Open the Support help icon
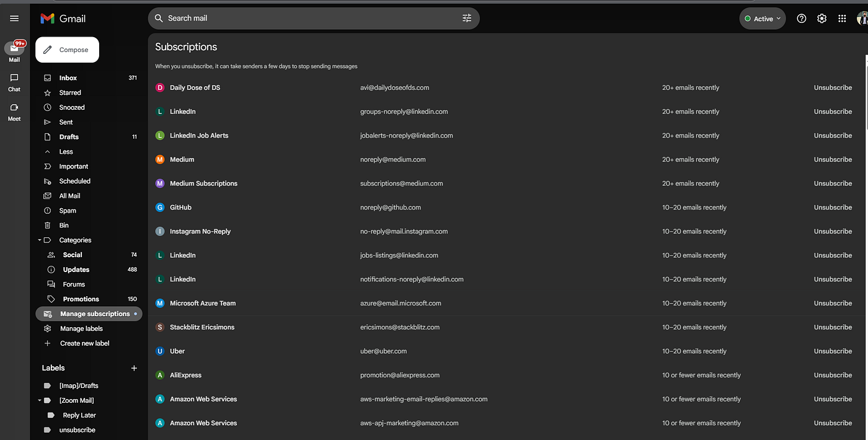This screenshot has width=868, height=440. click(802, 19)
